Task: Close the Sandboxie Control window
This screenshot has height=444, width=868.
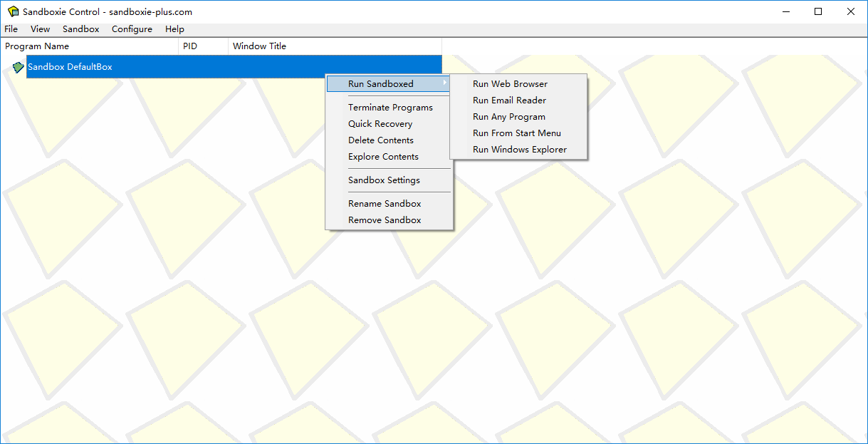Action: (851, 11)
